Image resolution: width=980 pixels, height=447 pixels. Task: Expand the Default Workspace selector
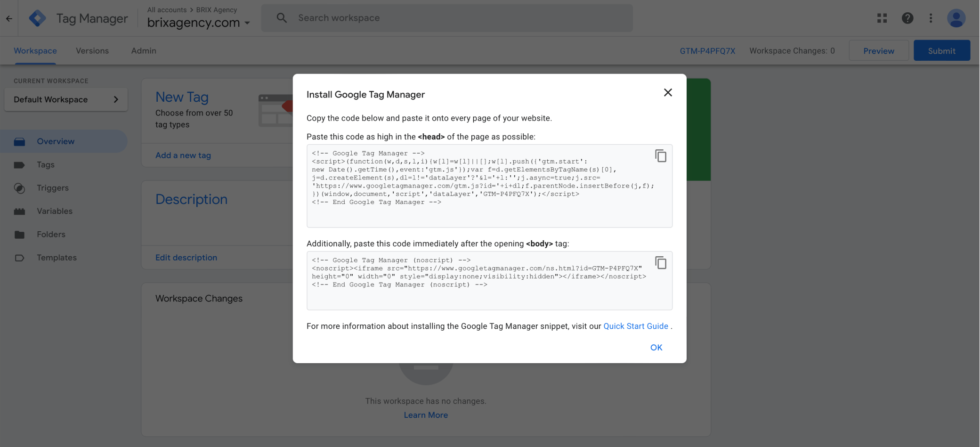click(x=66, y=99)
